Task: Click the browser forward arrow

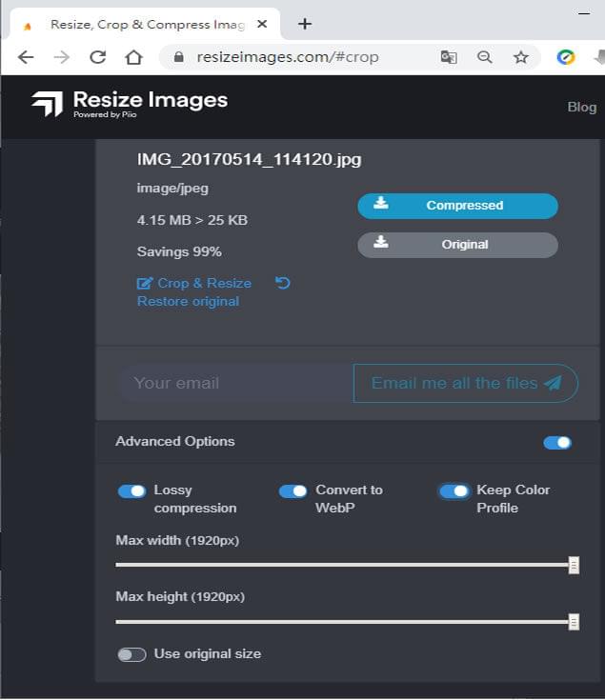Action: point(61,57)
